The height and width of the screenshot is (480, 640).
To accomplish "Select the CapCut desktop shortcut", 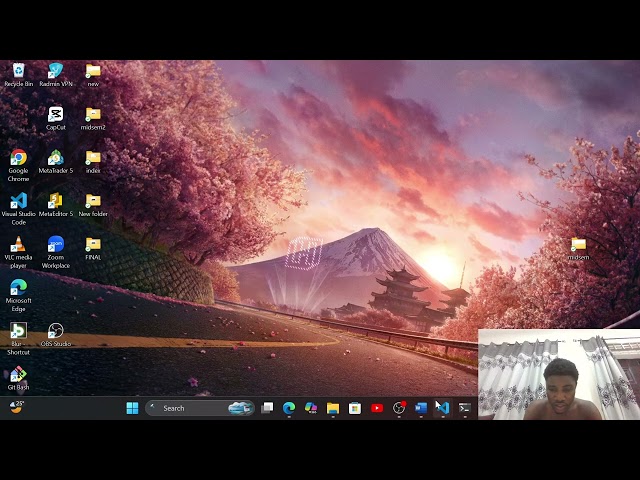I will (x=56, y=118).
